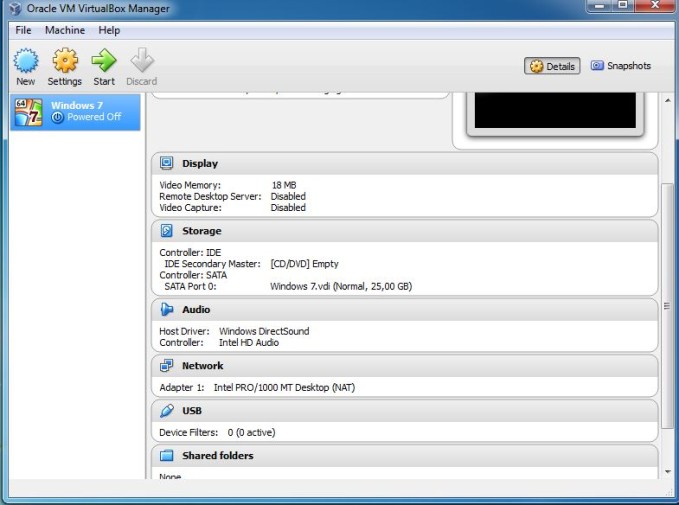Click the details scrollbar down arrow
679x505 pixels.
click(667, 471)
